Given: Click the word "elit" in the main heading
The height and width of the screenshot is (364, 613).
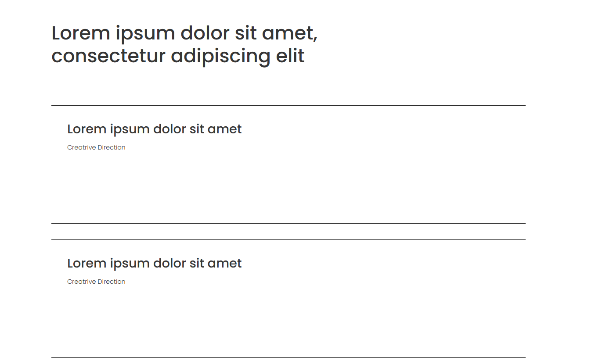Looking at the screenshot, I should coord(289,56).
